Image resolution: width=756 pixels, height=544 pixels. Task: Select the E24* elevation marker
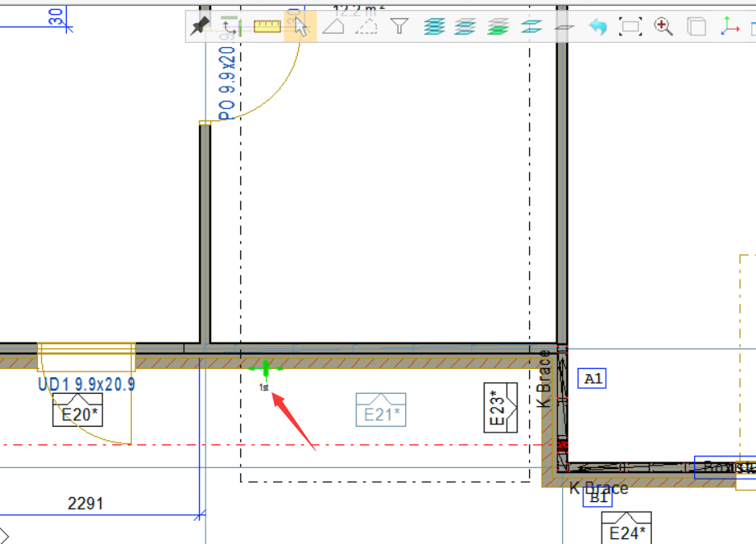coord(626,528)
